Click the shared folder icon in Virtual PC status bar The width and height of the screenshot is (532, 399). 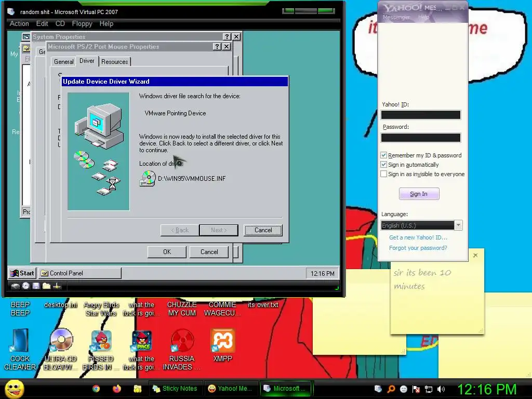tap(46, 286)
